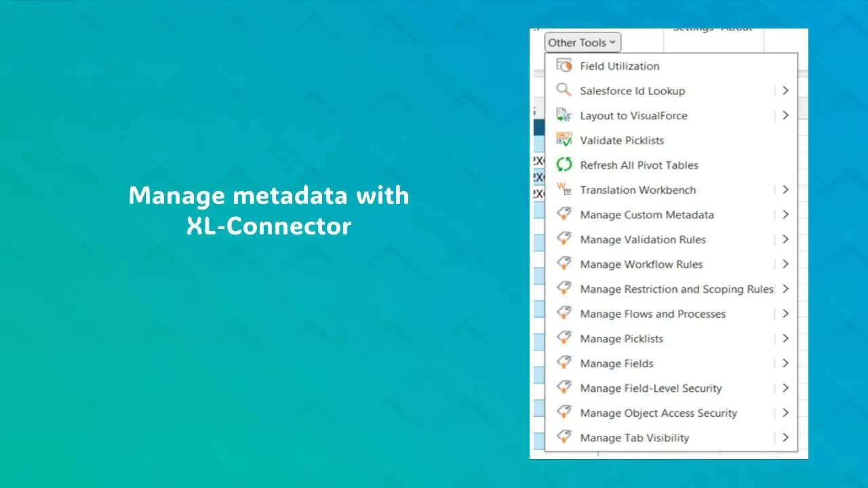
Task: Click the Settings About ribbon label
Action: point(712,30)
